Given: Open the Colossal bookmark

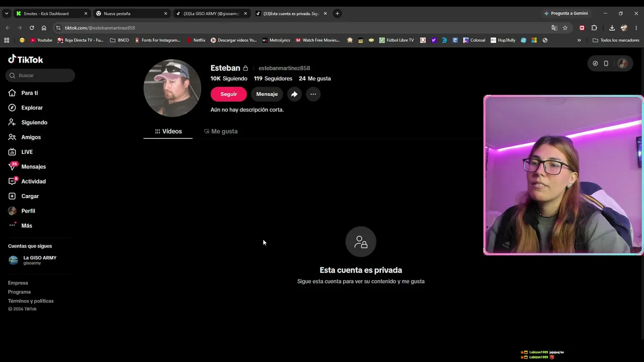Looking at the screenshot, I should [x=474, y=40].
